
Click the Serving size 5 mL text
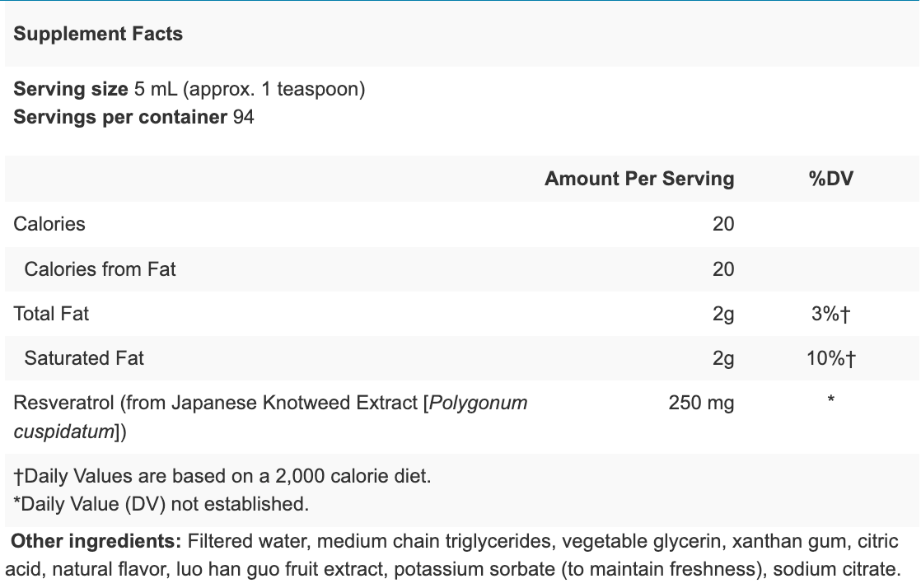[x=189, y=89]
